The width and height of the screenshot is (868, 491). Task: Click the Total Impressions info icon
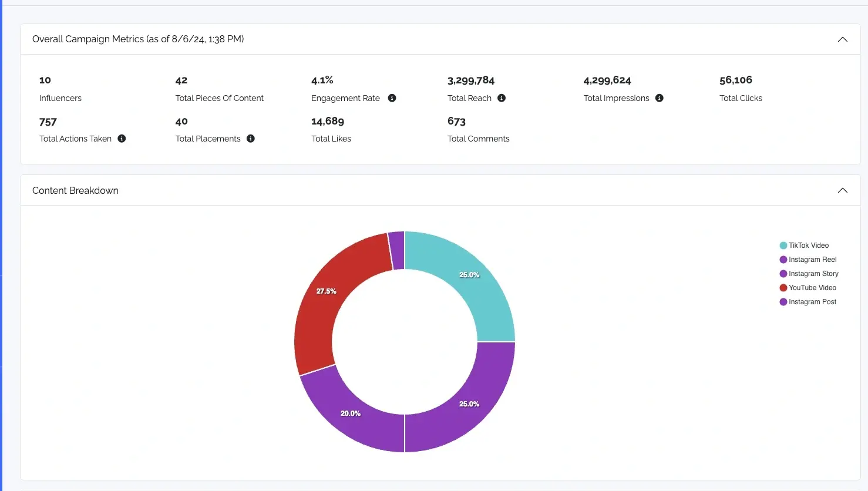point(659,98)
